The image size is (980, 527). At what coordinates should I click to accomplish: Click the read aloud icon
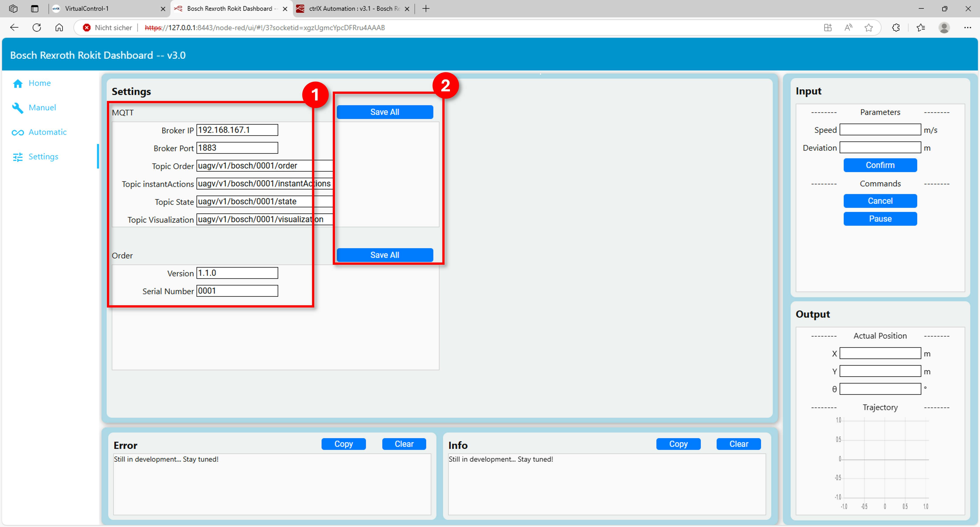pyautogui.click(x=848, y=27)
